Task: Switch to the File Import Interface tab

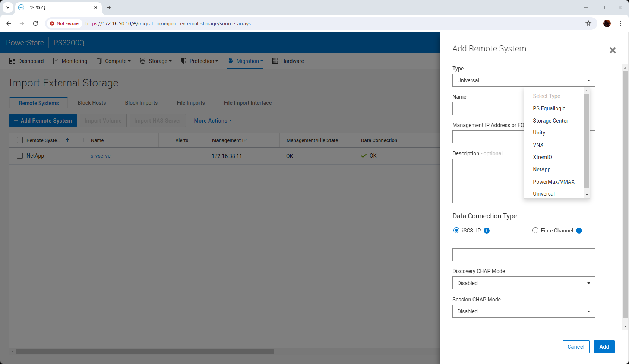Action: pos(248,103)
